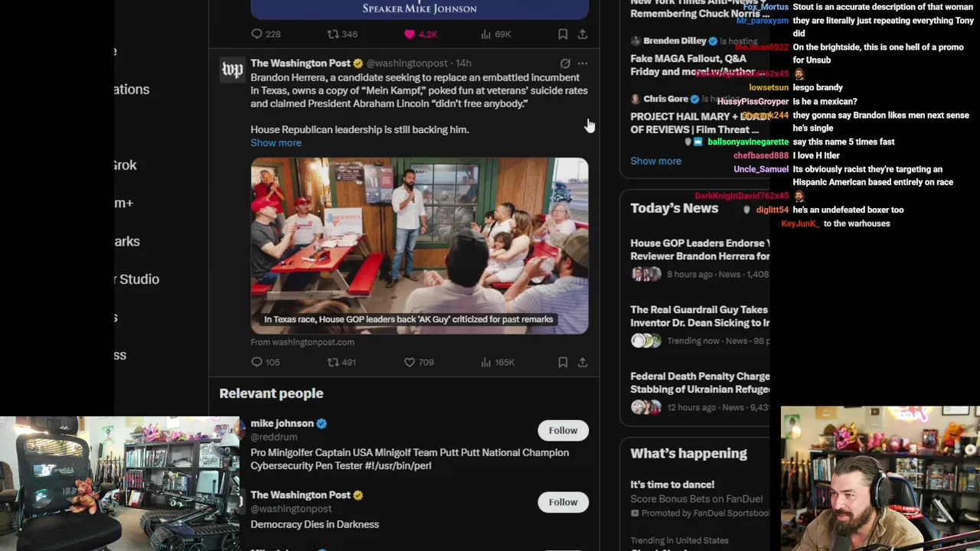Screen dimensions: 980x551
Task: Open replies on Speaker Mike Johnson post (228)
Action: click(x=266, y=34)
